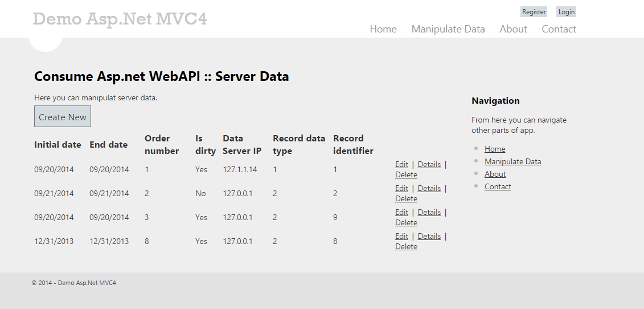Click the Login link
The width and height of the screenshot is (644, 309).
[566, 12]
